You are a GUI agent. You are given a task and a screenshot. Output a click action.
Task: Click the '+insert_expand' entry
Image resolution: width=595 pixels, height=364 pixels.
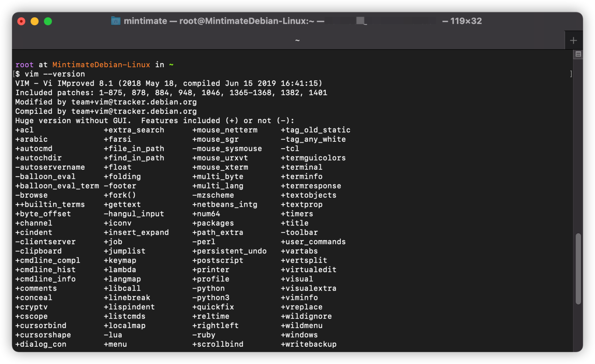[x=136, y=233]
